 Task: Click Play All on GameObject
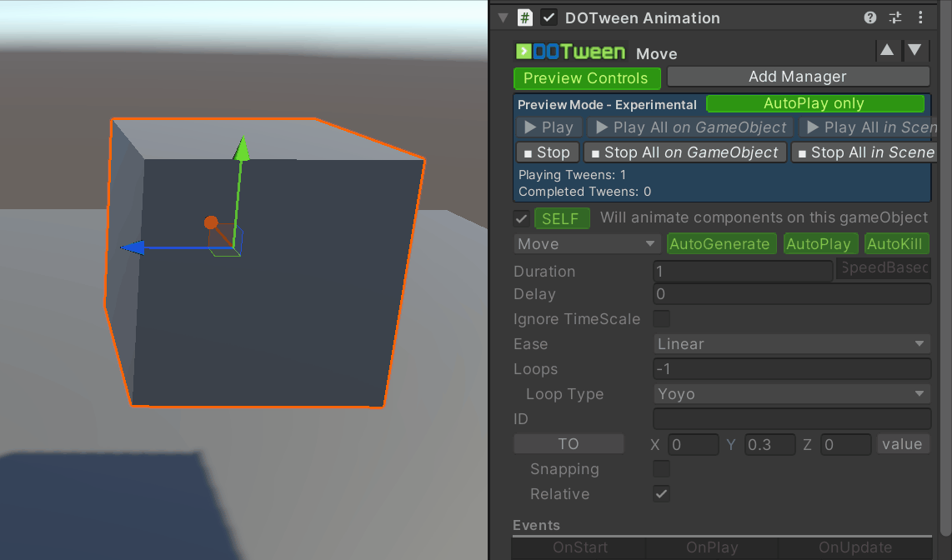[691, 127]
